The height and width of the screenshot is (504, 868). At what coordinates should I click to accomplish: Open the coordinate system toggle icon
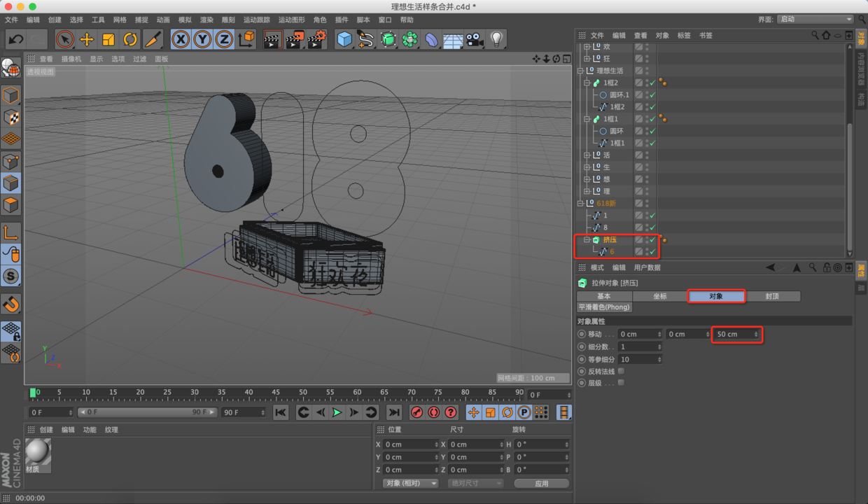[x=246, y=39]
